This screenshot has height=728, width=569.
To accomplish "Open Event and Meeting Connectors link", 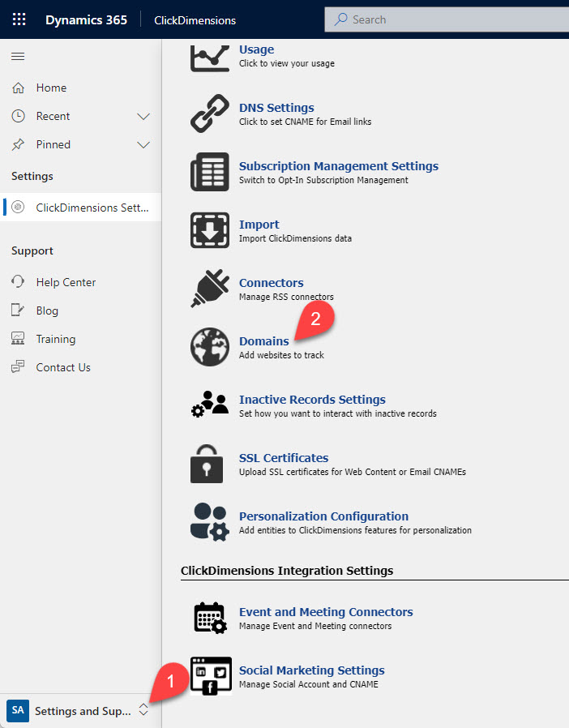I will pyautogui.click(x=326, y=612).
